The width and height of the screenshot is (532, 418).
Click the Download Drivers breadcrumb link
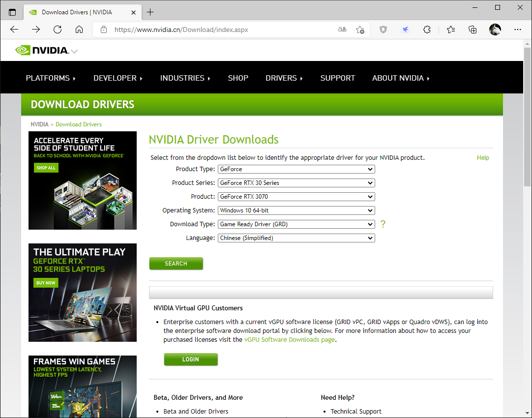click(78, 124)
